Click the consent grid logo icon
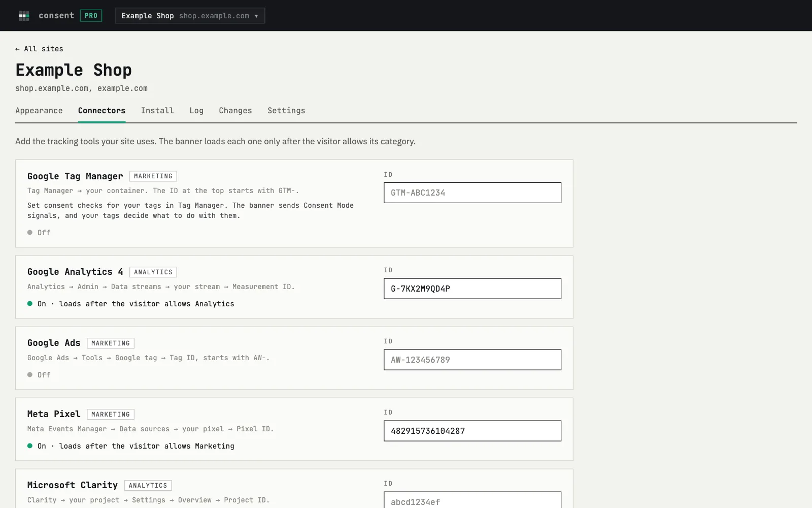The image size is (812, 508). click(x=24, y=16)
